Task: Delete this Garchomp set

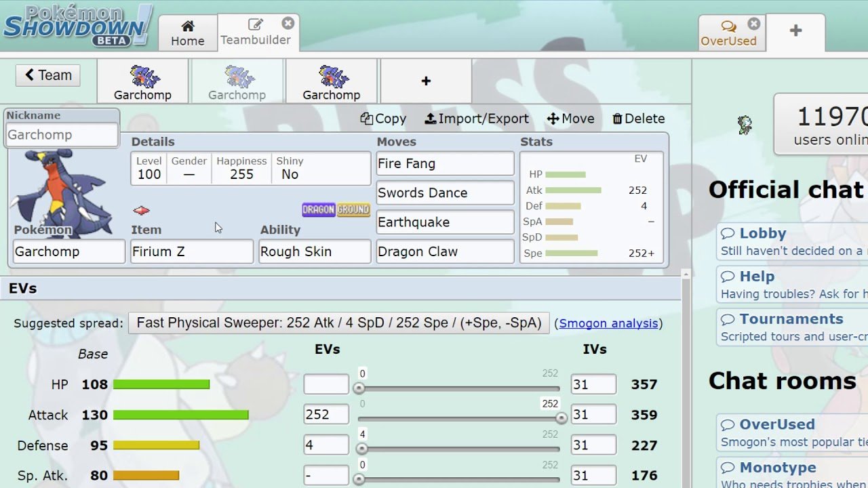Action: [x=638, y=119]
